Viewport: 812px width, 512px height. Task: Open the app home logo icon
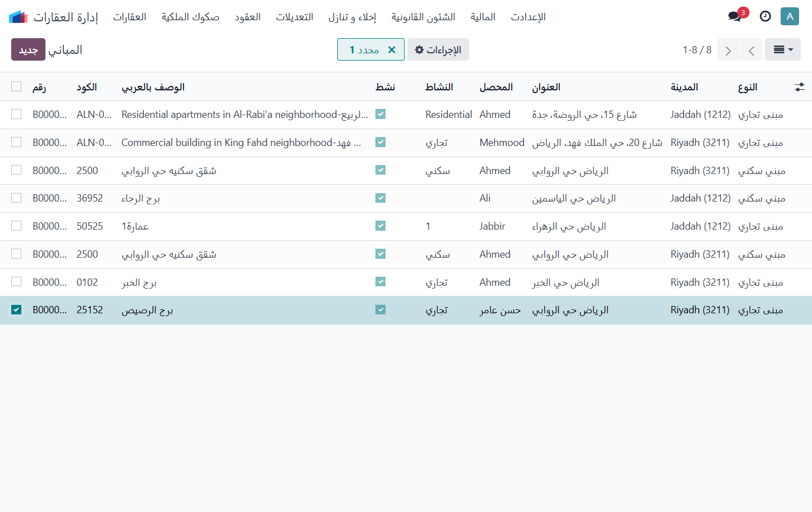pyautogui.click(x=18, y=17)
